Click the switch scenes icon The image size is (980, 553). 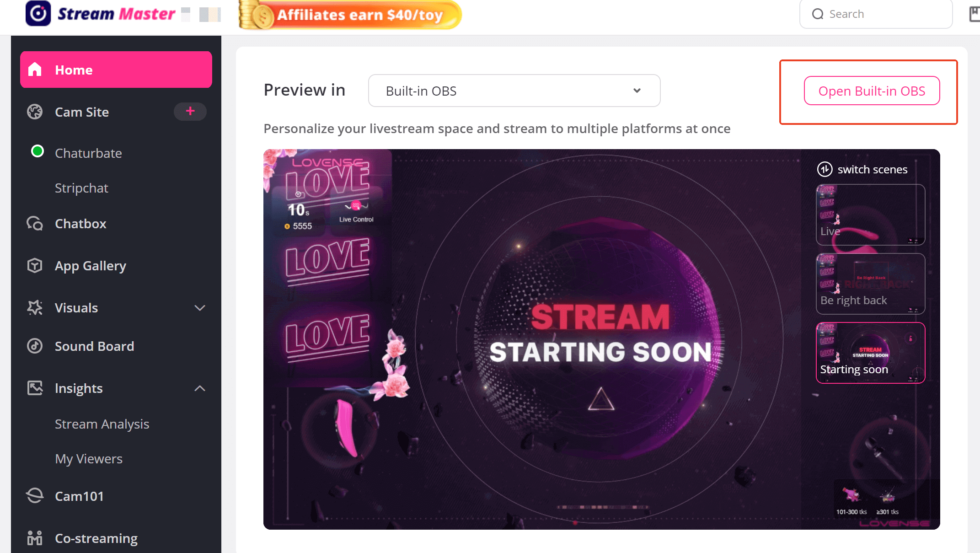point(825,169)
